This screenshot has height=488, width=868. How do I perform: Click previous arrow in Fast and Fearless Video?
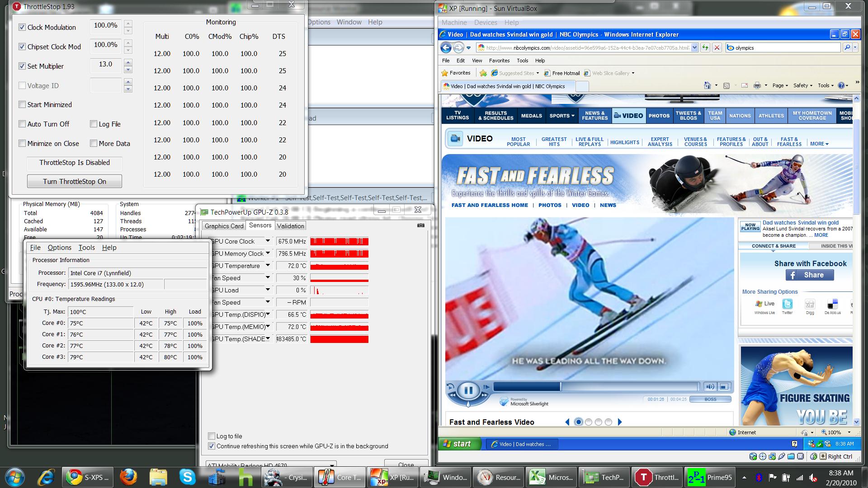coord(567,422)
